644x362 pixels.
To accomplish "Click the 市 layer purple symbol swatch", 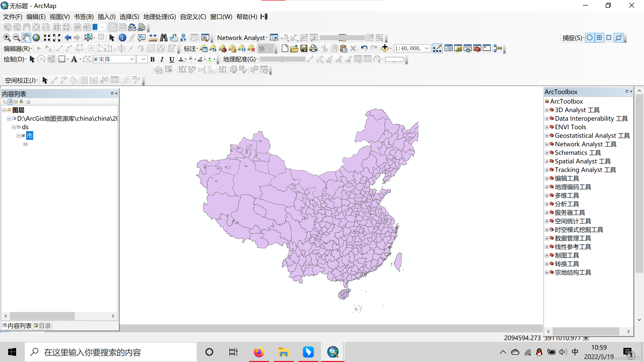I will tap(25, 144).
